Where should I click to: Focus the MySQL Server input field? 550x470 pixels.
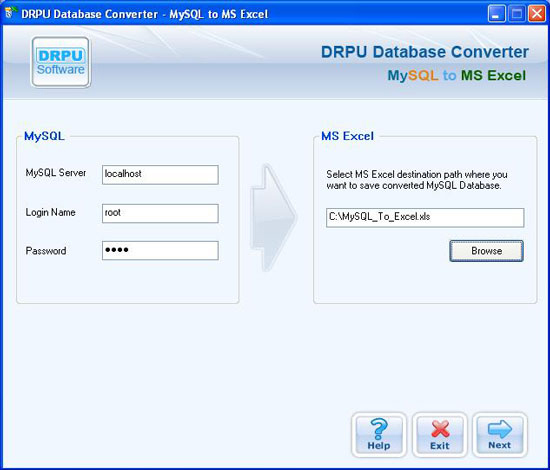tap(160, 175)
